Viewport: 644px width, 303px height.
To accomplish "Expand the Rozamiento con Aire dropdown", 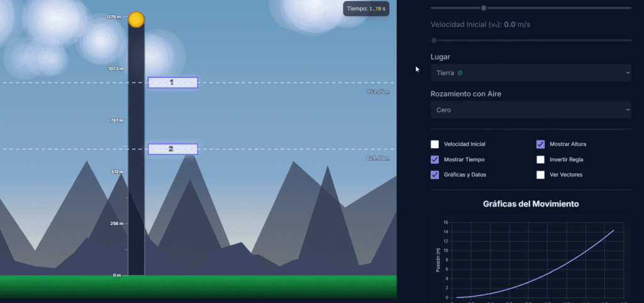I will (x=530, y=110).
